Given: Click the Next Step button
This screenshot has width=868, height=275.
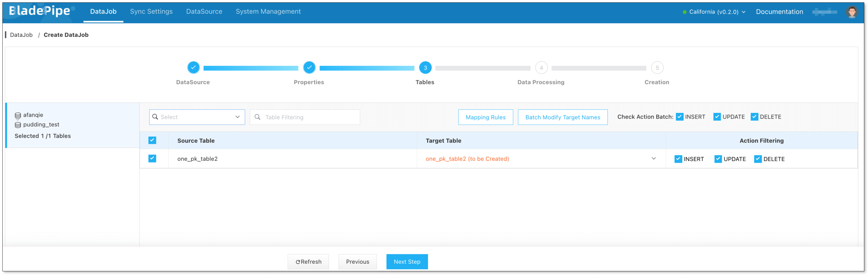Looking at the screenshot, I should (407, 261).
